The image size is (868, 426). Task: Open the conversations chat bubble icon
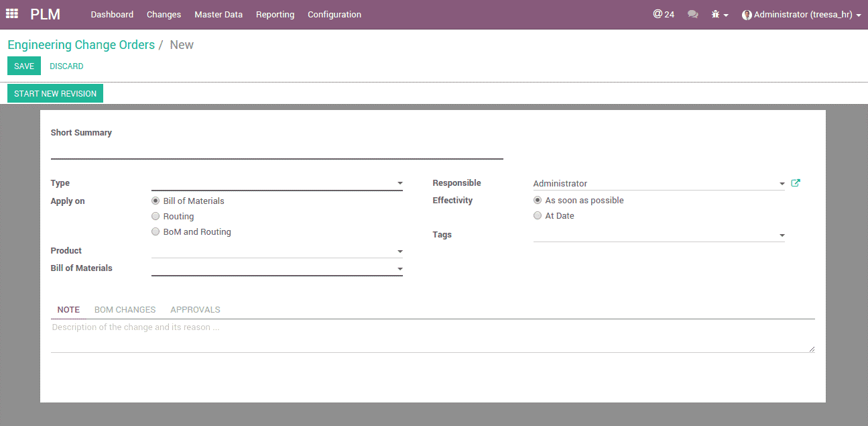(x=693, y=14)
